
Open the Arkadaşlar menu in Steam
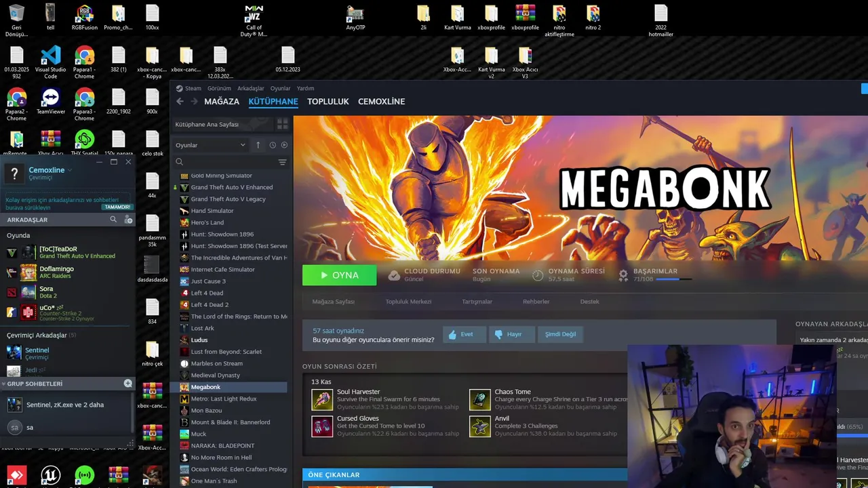(251, 88)
